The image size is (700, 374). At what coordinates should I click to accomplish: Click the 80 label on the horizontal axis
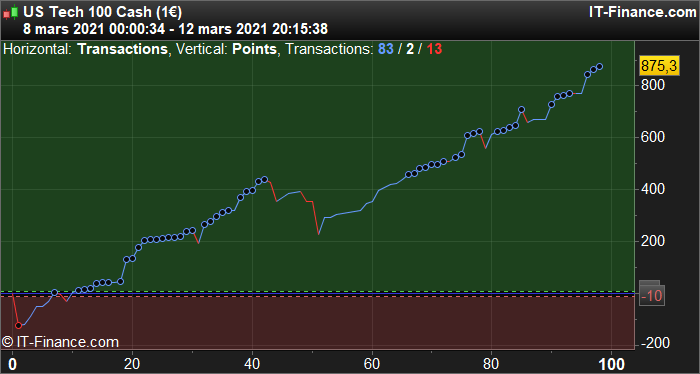pos(491,364)
